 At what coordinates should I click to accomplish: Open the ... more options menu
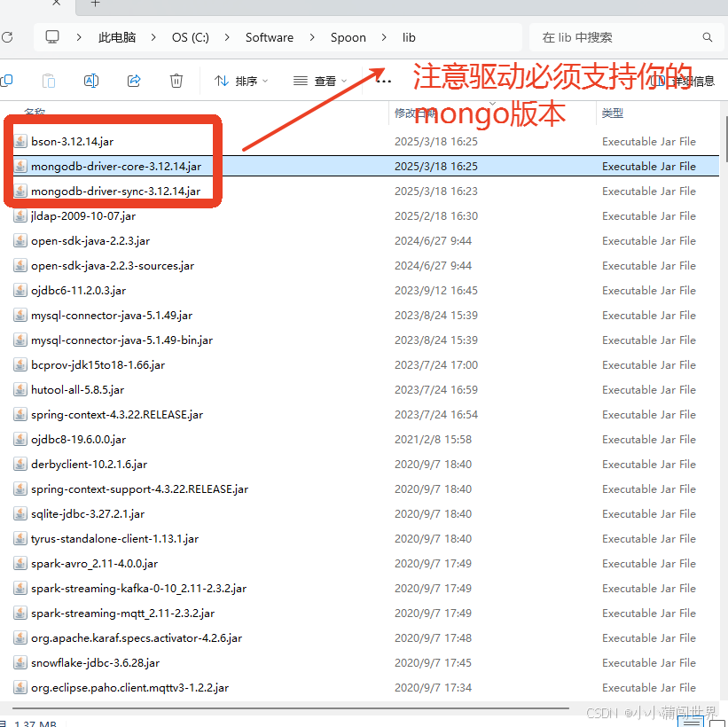click(x=384, y=80)
